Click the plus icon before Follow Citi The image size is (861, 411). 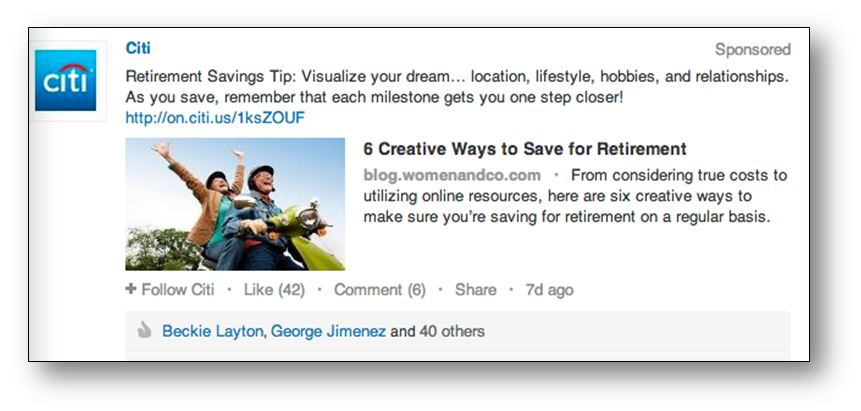(131, 289)
